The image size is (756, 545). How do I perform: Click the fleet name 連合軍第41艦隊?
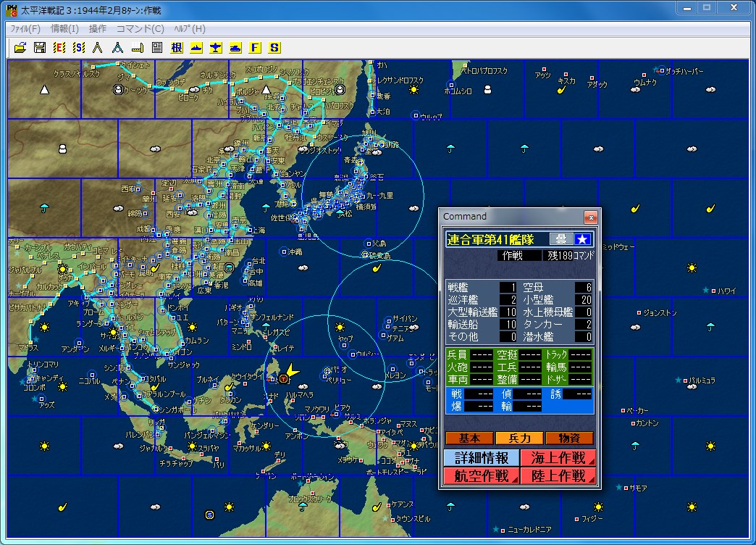pos(490,239)
